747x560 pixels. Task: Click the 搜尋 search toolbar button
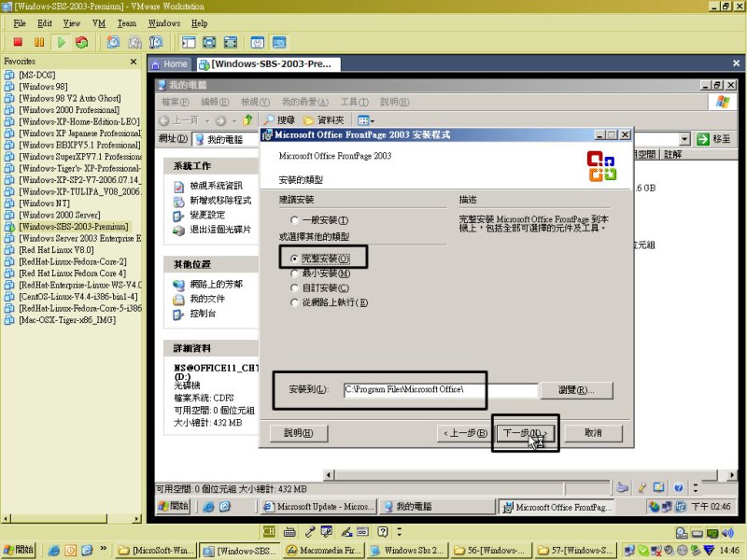tap(280, 120)
